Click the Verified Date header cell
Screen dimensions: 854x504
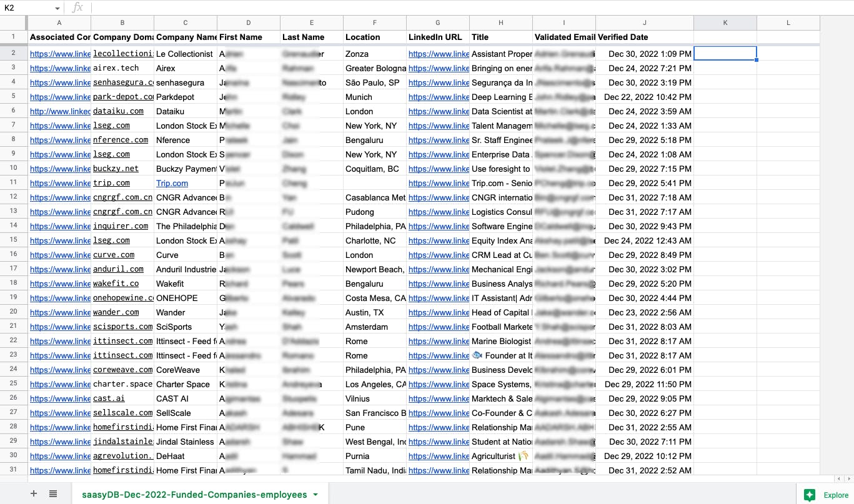point(645,37)
